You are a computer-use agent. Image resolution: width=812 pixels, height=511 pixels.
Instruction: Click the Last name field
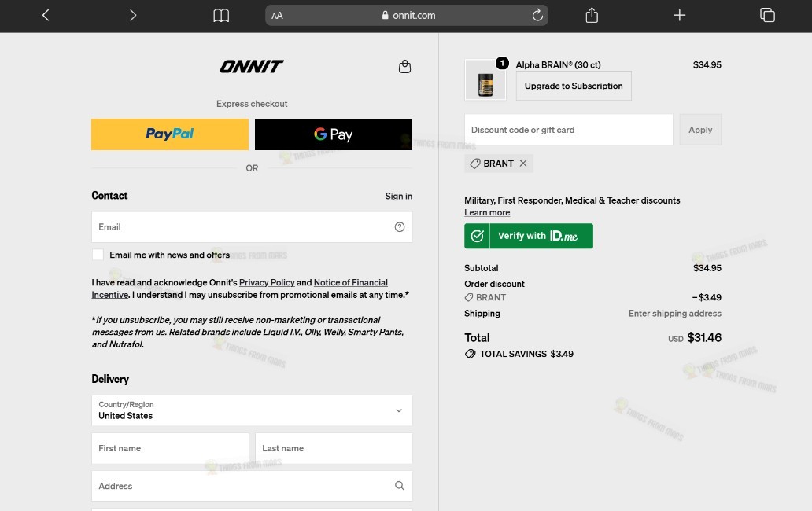pyautogui.click(x=334, y=448)
